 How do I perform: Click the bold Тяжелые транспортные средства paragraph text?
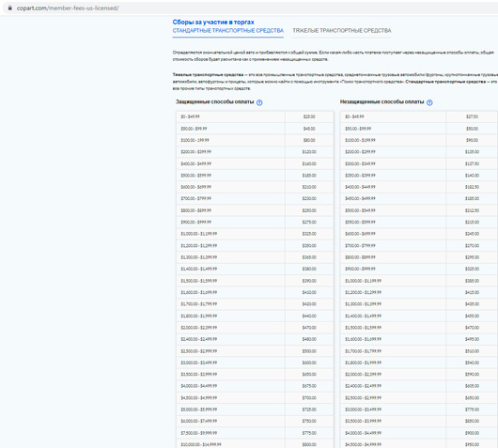tap(208, 74)
